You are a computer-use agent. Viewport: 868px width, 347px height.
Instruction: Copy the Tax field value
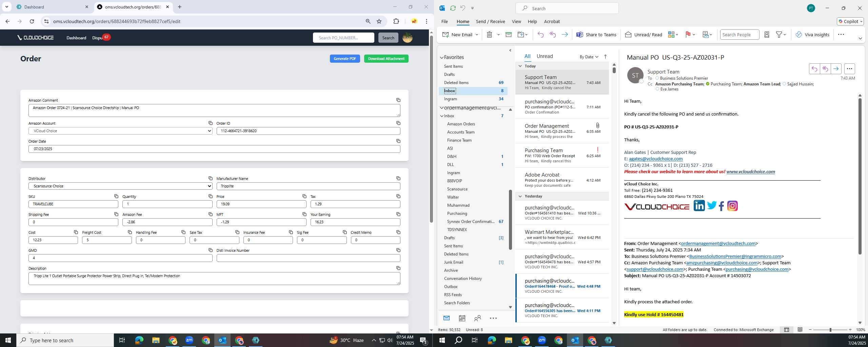pyautogui.click(x=398, y=196)
